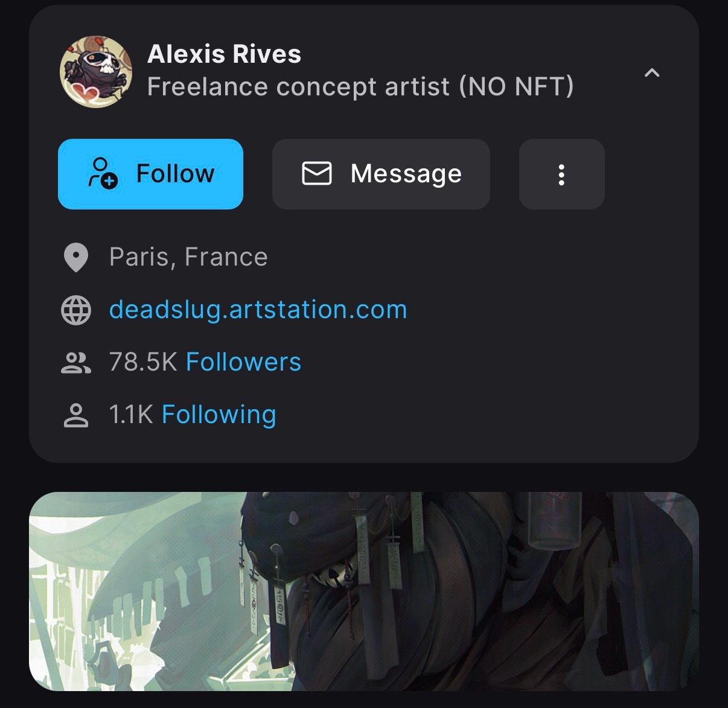Click the single-person following icon
This screenshot has width=728, height=708.
tap(76, 415)
